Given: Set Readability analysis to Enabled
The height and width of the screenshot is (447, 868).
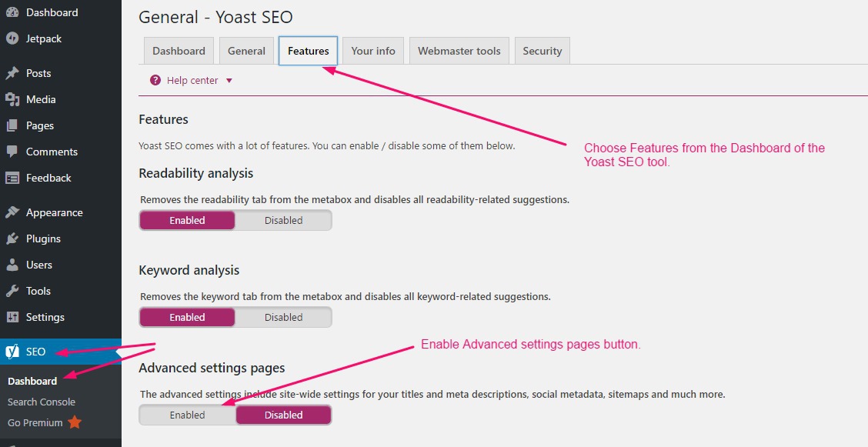Looking at the screenshot, I should 187,220.
